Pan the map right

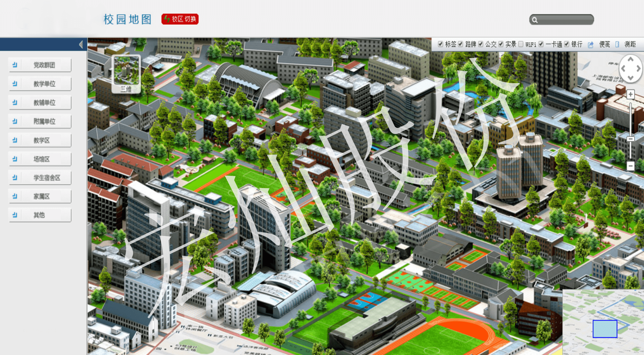click(638, 68)
